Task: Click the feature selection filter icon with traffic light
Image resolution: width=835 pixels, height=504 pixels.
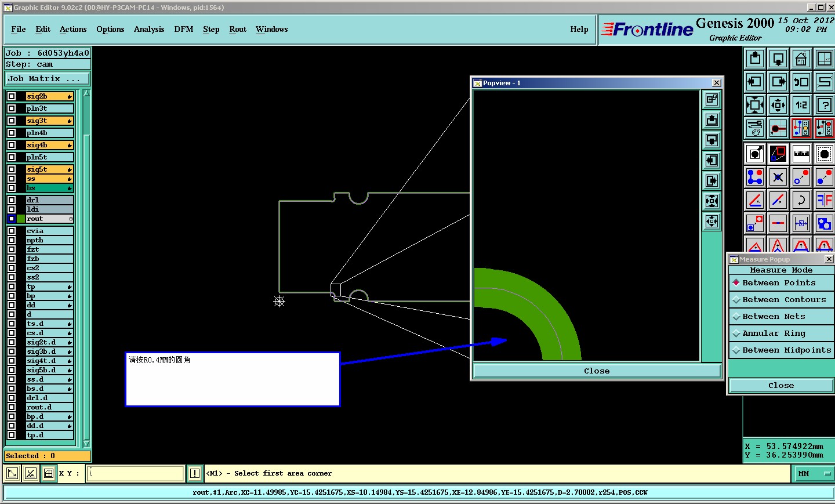Action: pyautogui.click(x=801, y=128)
